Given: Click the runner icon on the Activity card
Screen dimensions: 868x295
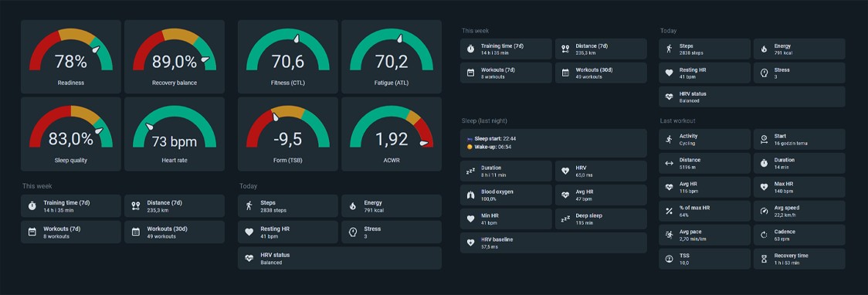Looking at the screenshot, I should 670,140.
